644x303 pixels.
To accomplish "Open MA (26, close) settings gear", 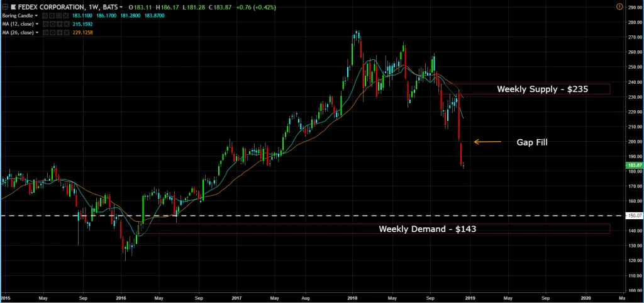I will pos(53,32).
